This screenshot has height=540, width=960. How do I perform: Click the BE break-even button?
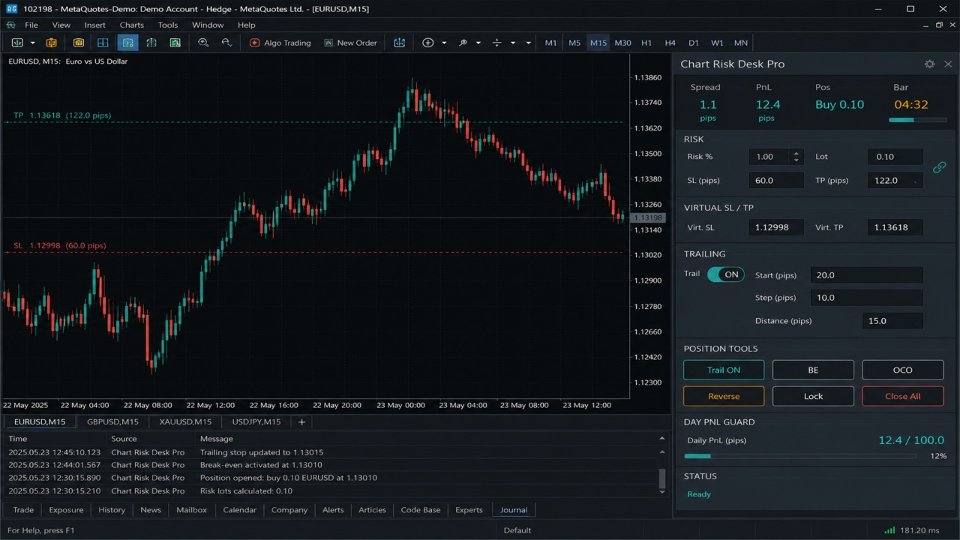coord(813,370)
